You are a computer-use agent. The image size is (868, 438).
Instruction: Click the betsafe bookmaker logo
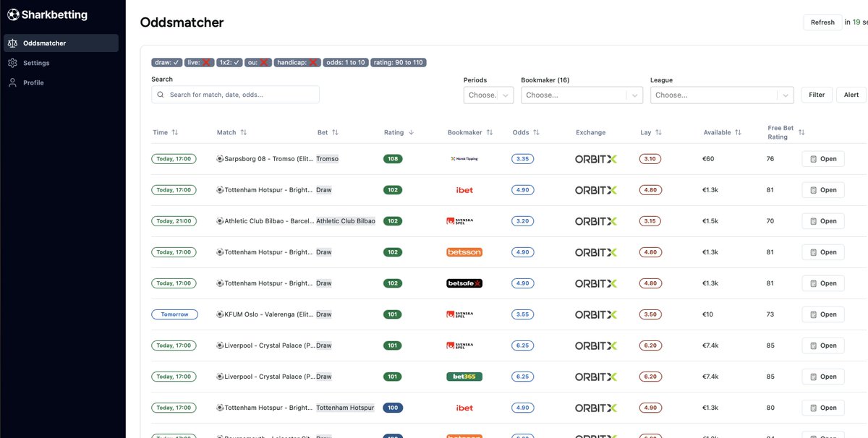464,283
